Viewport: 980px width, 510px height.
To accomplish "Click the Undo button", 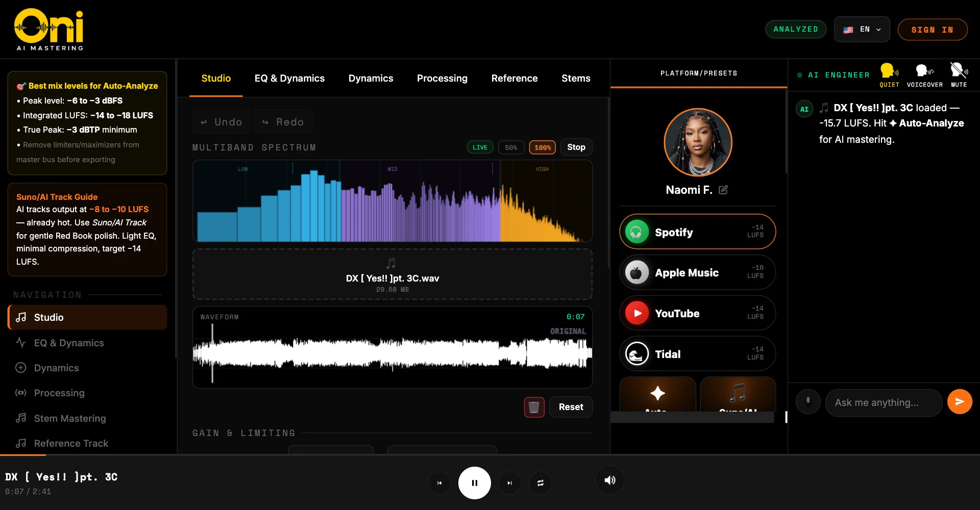I will point(222,122).
